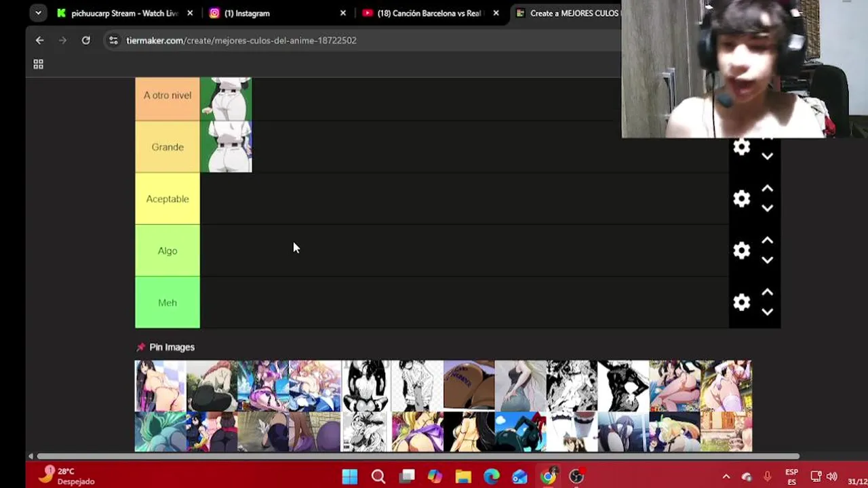Open Microsoft Edge from the taskbar
Image resolution: width=868 pixels, height=488 pixels.
pyautogui.click(x=492, y=476)
